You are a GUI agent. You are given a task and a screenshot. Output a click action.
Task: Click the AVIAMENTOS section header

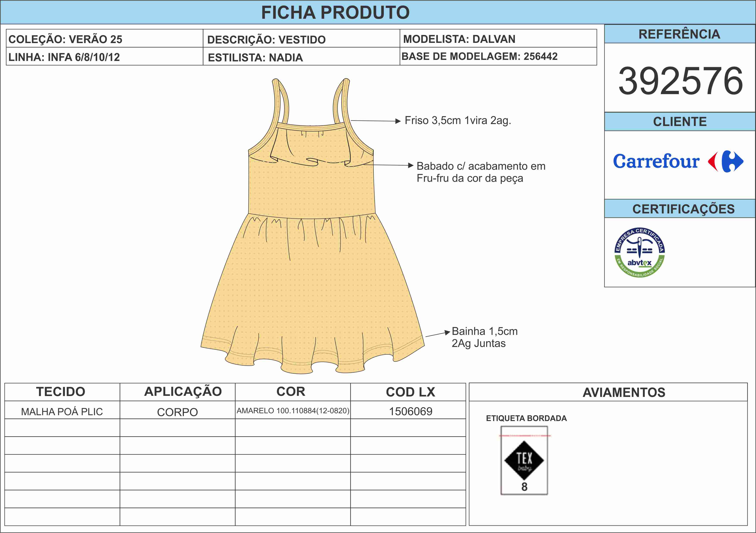(624, 393)
